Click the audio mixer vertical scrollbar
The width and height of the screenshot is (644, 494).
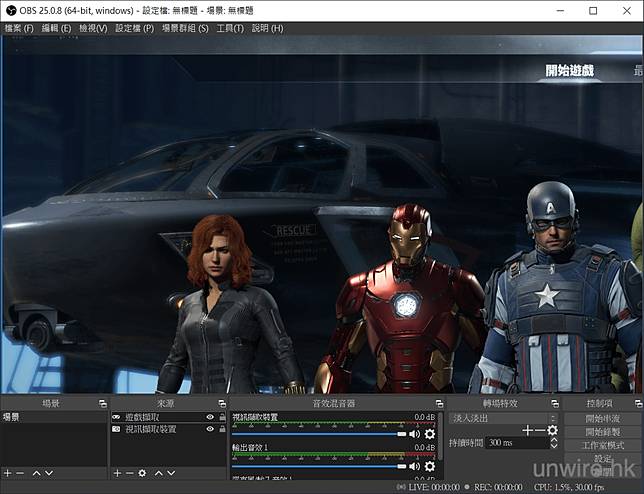(x=440, y=436)
